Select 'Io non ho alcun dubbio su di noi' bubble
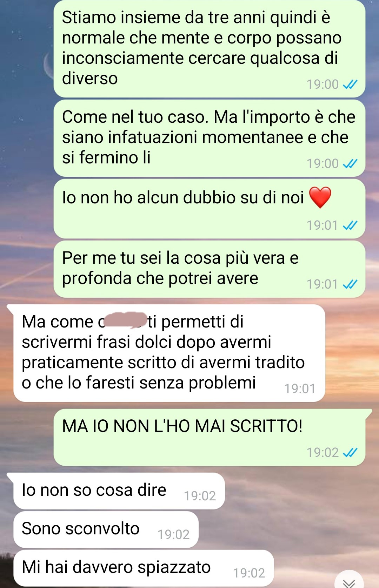This screenshot has height=588, width=379. (210, 209)
